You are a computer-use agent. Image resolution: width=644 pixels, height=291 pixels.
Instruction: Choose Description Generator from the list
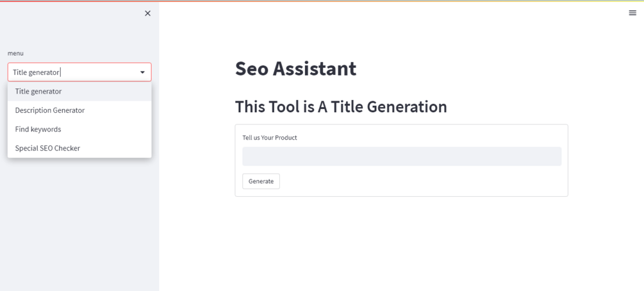(x=50, y=110)
